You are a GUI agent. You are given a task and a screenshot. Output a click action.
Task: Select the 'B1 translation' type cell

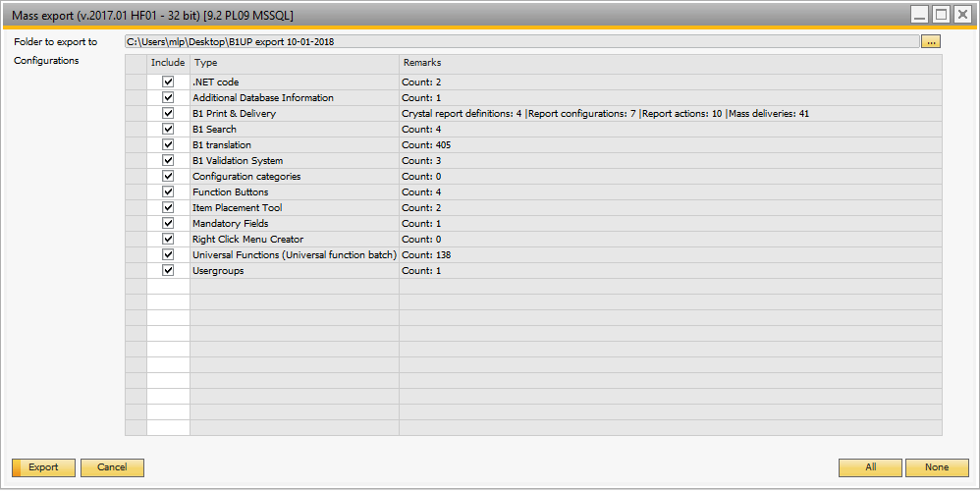pos(295,144)
